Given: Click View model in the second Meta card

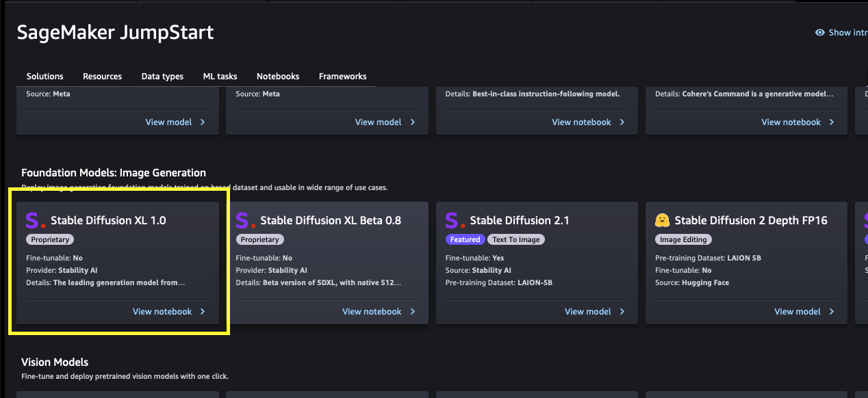Looking at the screenshot, I should [378, 122].
